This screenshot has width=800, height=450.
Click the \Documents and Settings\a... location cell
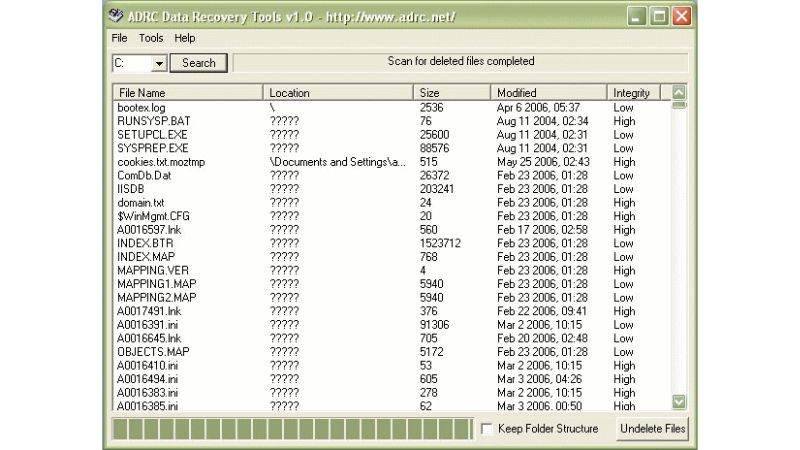pos(338,162)
